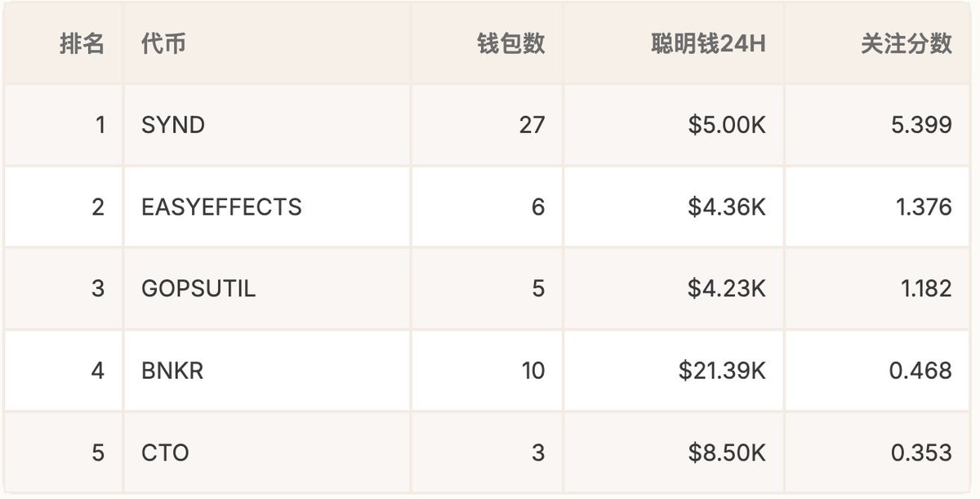Sort by 关注分数 column header

pos(906,44)
